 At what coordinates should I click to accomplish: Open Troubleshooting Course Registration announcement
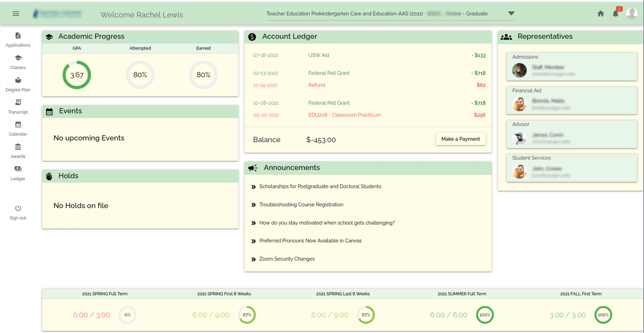click(x=301, y=204)
